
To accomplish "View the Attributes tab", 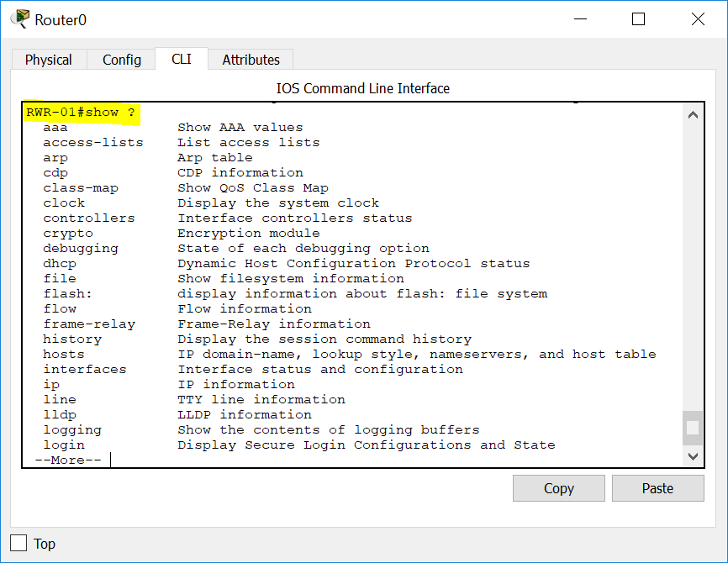I will tap(250, 60).
